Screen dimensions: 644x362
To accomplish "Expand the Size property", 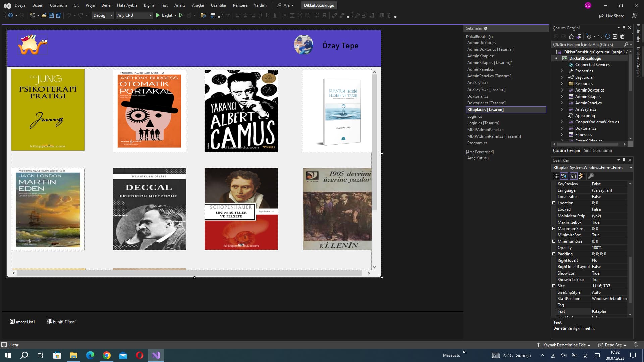I will [x=554, y=286].
